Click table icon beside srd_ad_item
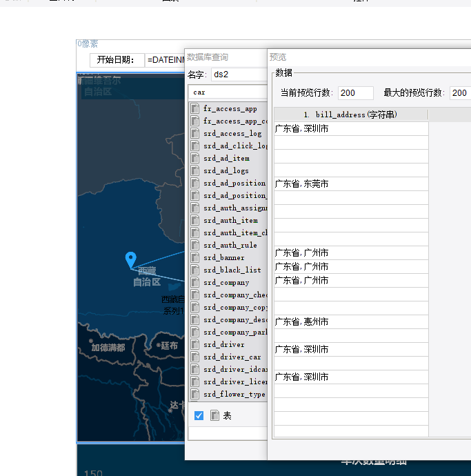The height and width of the screenshot is (476, 471). tap(195, 158)
